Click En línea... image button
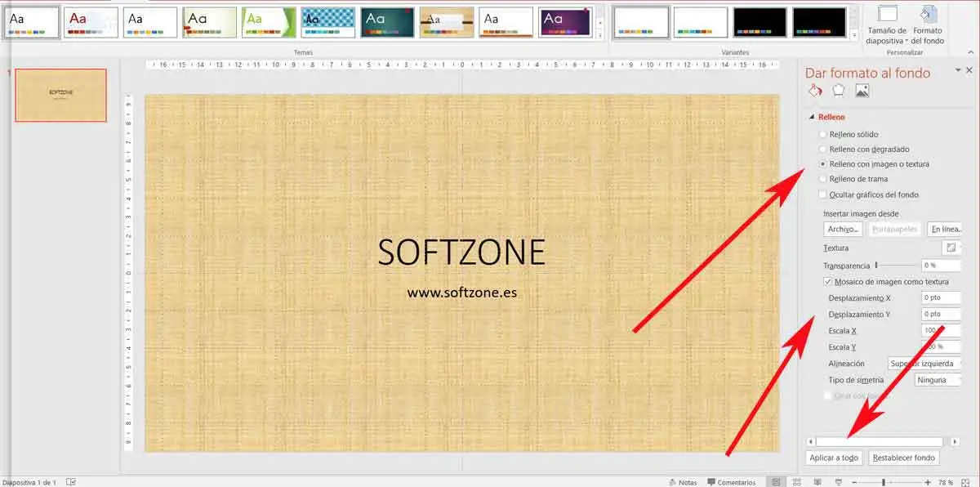The width and height of the screenshot is (980, 487). point(944,230)
